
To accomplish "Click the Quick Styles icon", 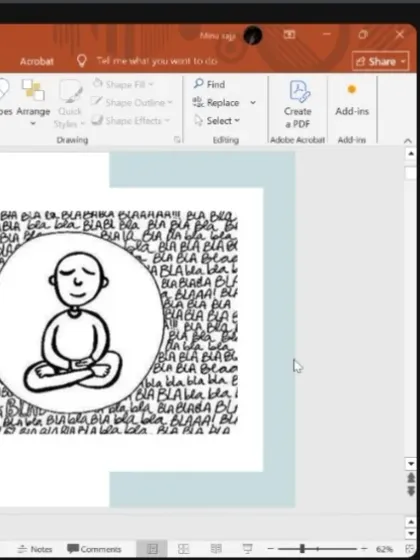I will (71, 91).
